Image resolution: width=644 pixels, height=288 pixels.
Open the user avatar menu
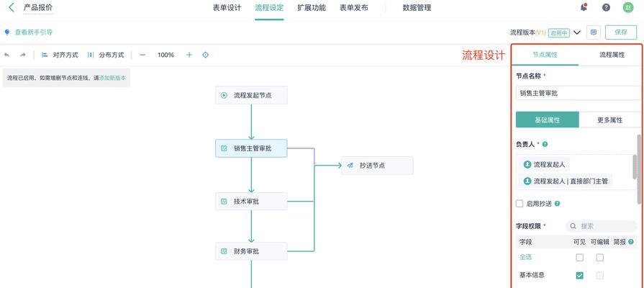click(628, 7)
